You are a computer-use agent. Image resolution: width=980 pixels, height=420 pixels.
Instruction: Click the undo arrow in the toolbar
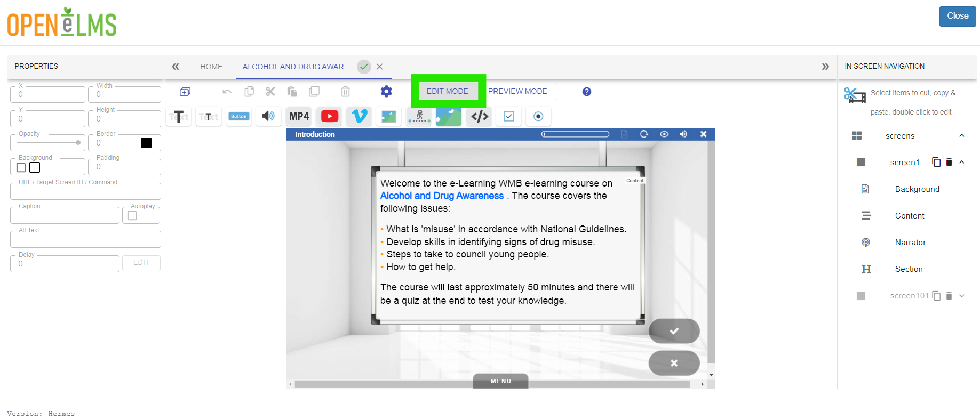pyautogui.click(x=227, y=92)
